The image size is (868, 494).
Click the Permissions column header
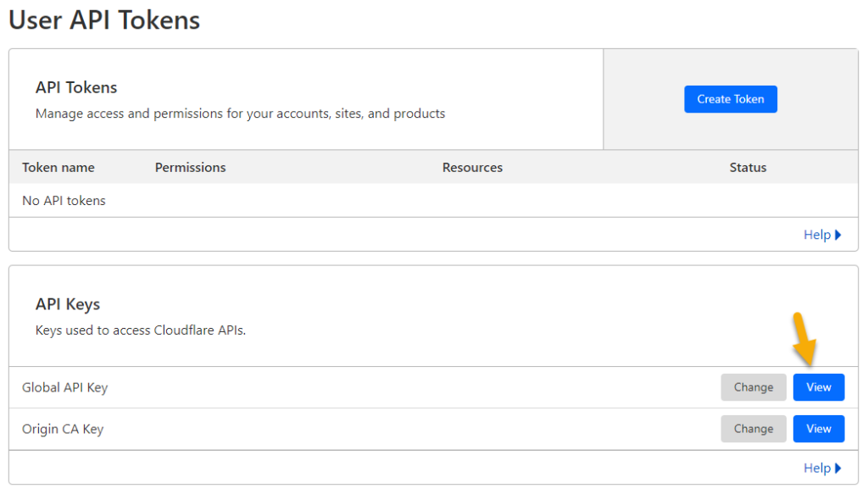click(190, 168)
